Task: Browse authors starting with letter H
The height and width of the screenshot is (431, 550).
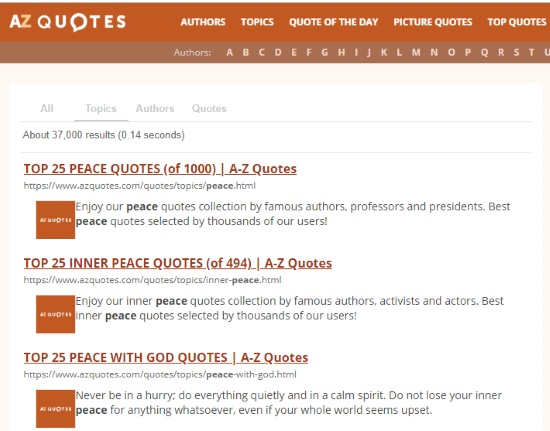Action: [x=341, y=53]
